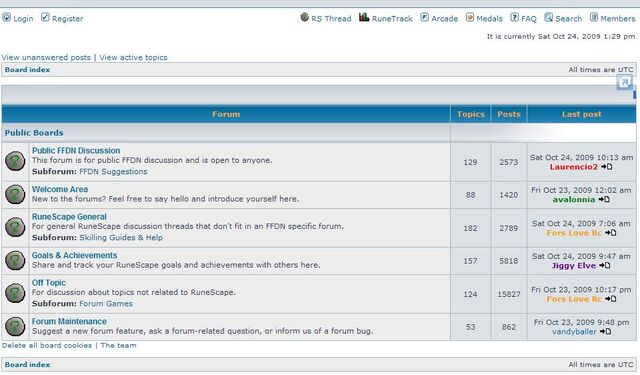View latest post icon in RuneScape General row

point(611,233)
